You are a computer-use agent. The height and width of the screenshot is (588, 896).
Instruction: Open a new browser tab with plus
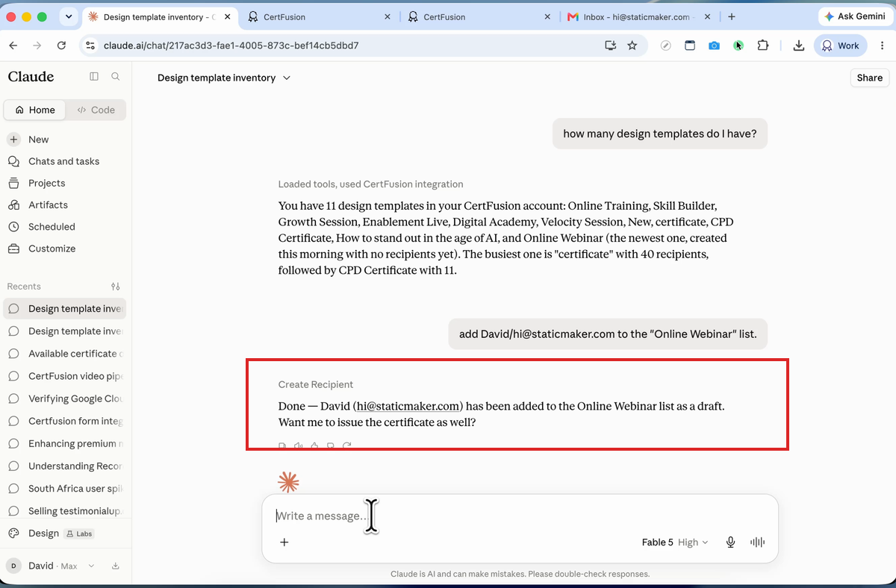(732, 16)
